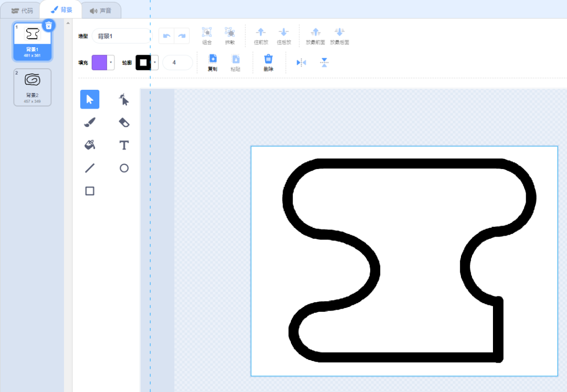Open the fill color dropdown

click(111, 62)
